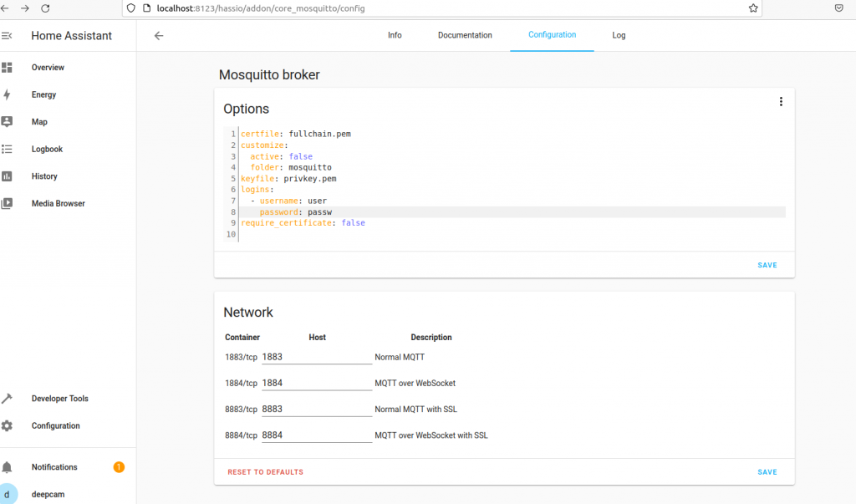Edit the host port for 8883/tcp
The image size is (856, 504).
point(317,409)
